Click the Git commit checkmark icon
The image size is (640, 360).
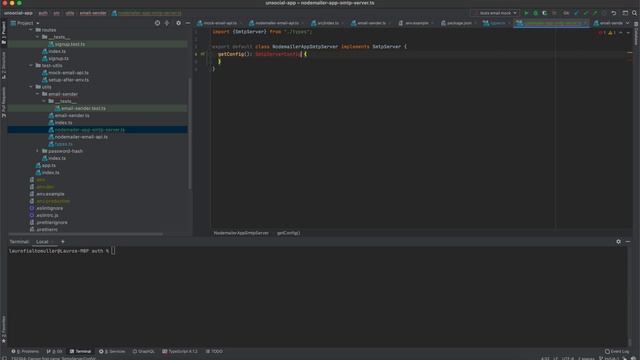pyautogui.click(x=586, y=13)
